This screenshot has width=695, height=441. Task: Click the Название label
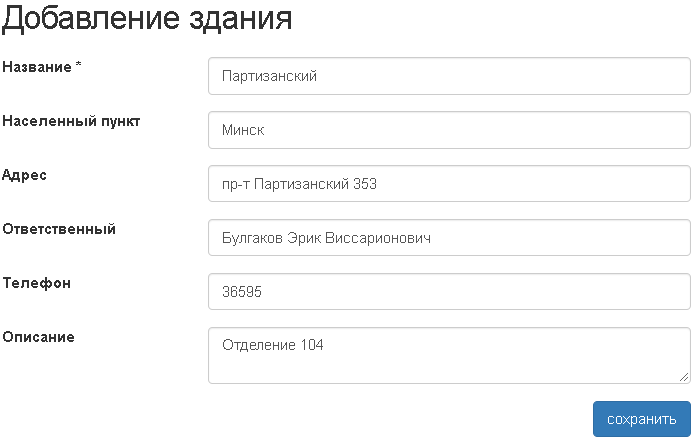click(x=37, y=67)
